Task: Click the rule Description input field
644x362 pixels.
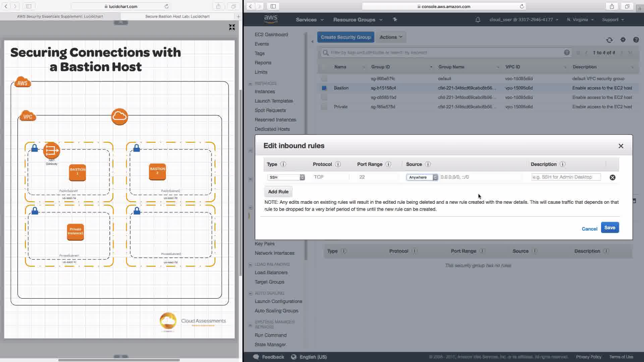Action: [566, 177]
